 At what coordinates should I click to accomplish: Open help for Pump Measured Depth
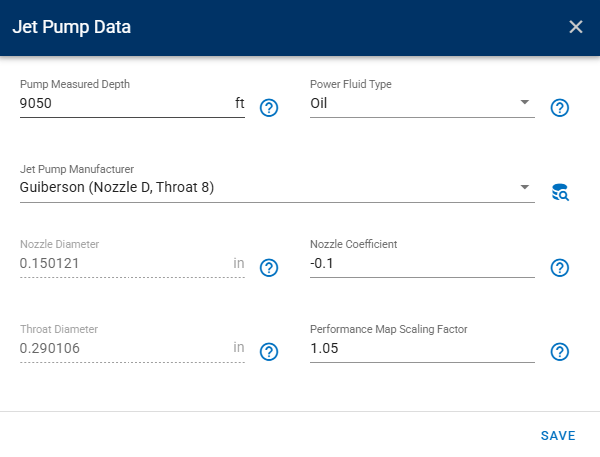(268, 108)
